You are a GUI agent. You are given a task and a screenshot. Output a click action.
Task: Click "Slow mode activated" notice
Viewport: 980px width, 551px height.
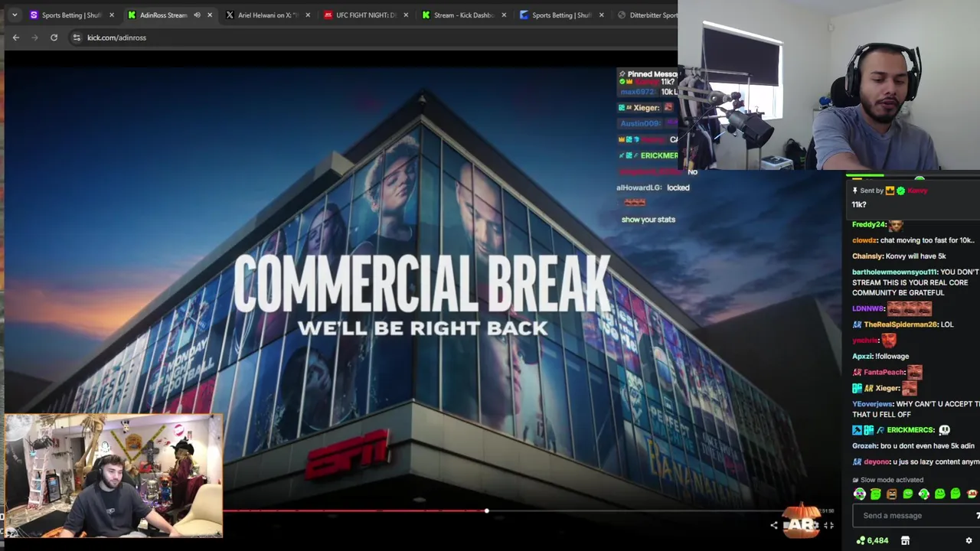click(892, 480)
